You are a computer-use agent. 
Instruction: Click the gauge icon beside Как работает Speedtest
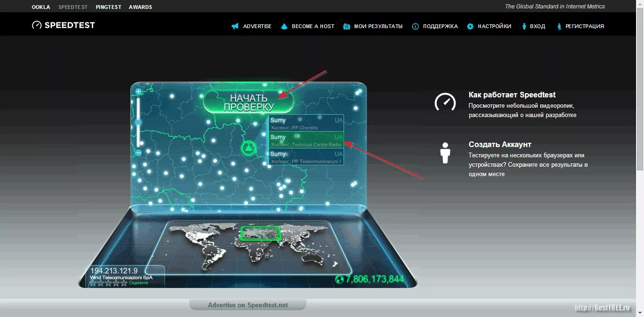pos(445,102)
